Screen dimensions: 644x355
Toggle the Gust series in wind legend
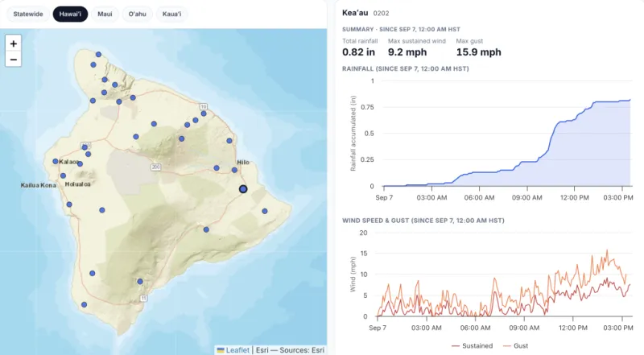coord(515,346)
